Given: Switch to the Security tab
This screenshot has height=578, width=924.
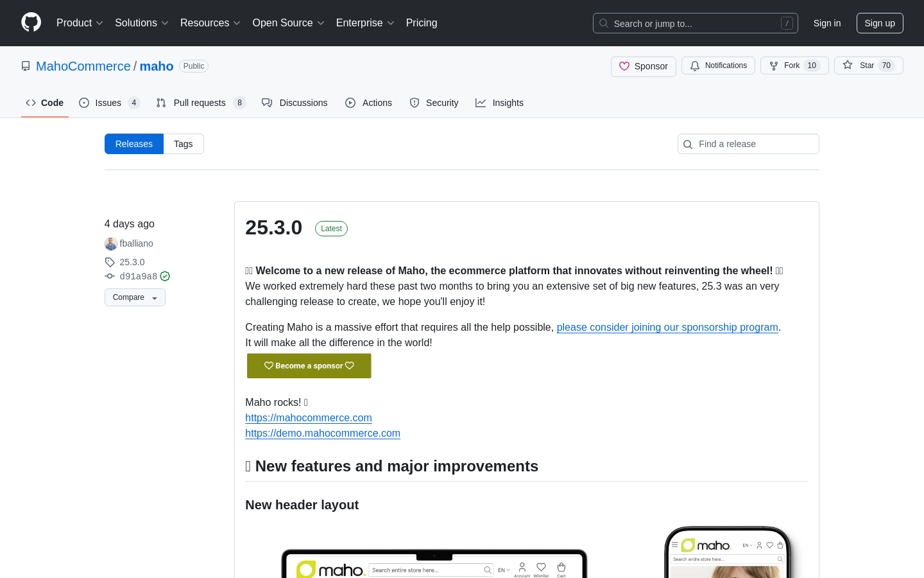Looking at the screenshot, I should pos(434,103).
